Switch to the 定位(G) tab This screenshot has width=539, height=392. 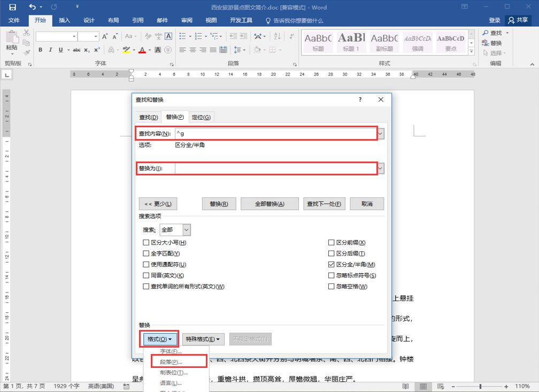tap(201, 117)
